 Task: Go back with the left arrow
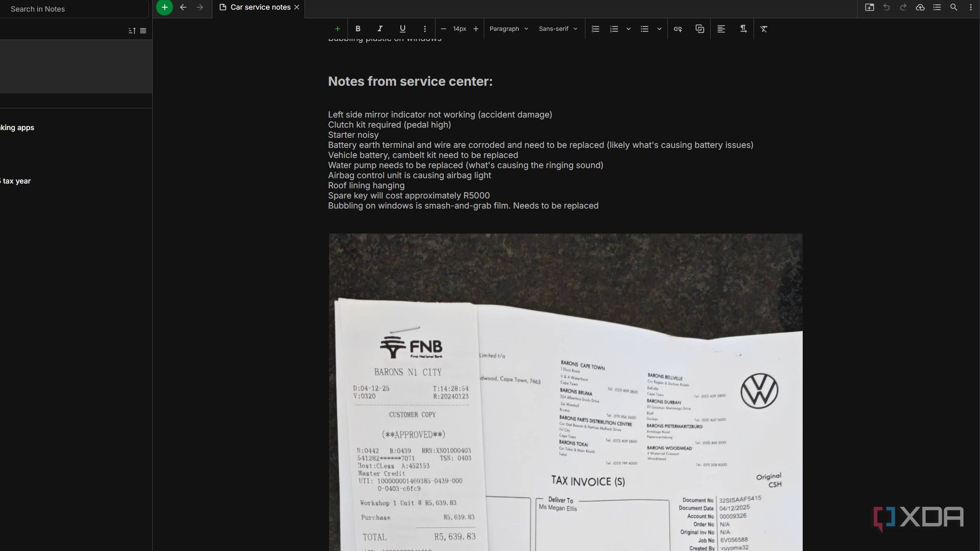point(183,7)
